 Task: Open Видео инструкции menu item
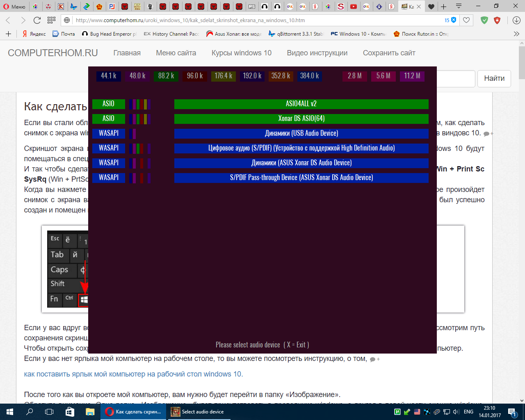pos(317,53)
